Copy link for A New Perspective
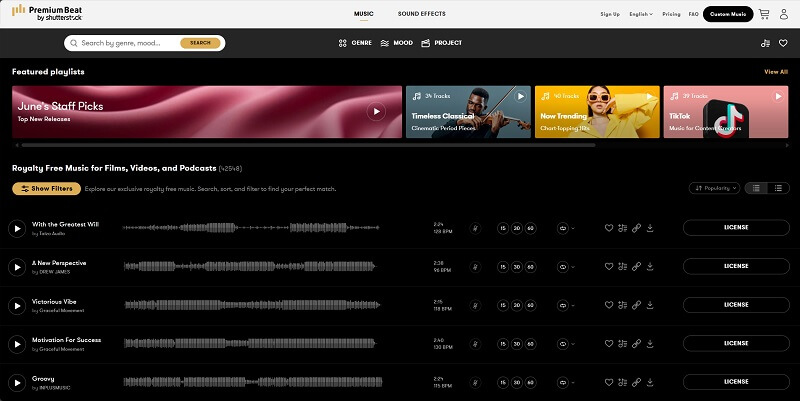The width and height of the screenshot is (800, 401). click(636, 266)
